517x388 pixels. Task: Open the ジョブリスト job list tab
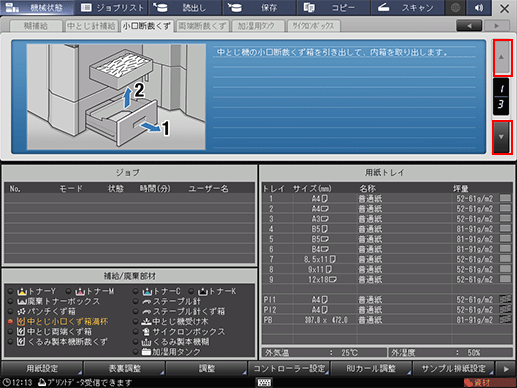tap(112, 8)
